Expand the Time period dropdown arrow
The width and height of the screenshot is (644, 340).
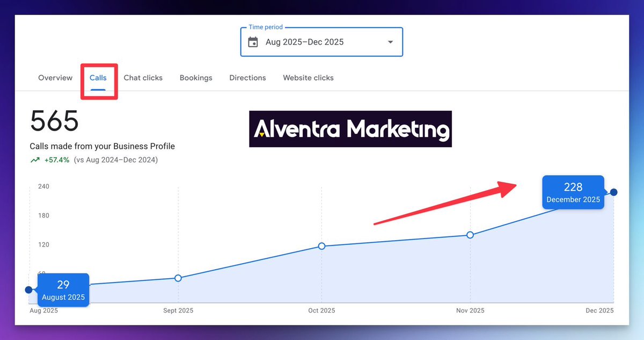[x=390, y=42]
